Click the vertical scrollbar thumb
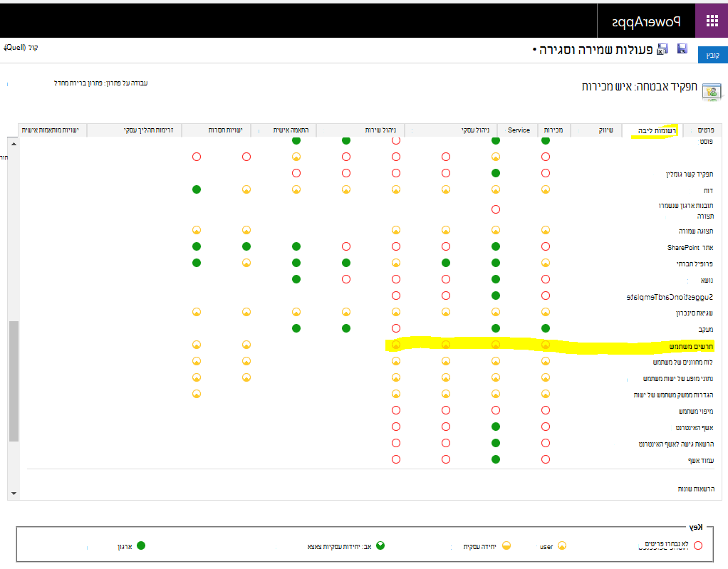 click(14, 381)
